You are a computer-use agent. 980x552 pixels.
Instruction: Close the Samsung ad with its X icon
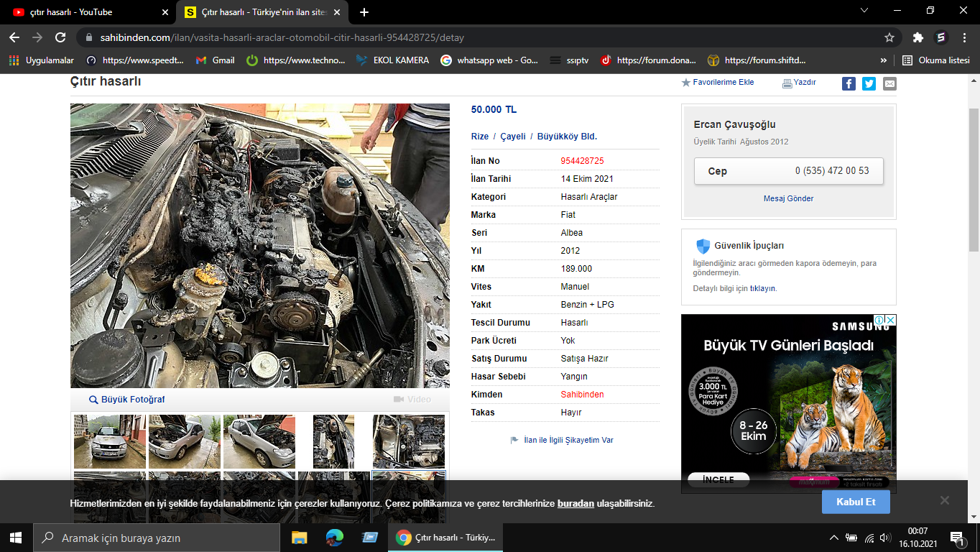(x=890, y=321)
